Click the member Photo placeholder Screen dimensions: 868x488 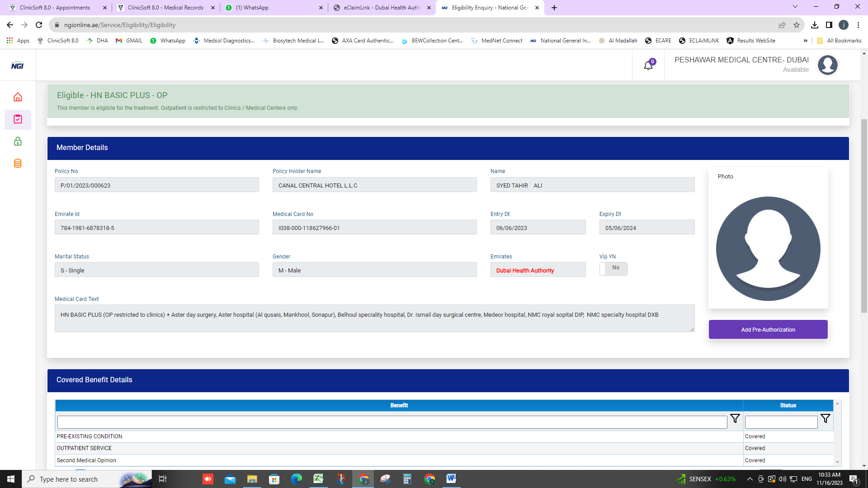click(768, 249)
